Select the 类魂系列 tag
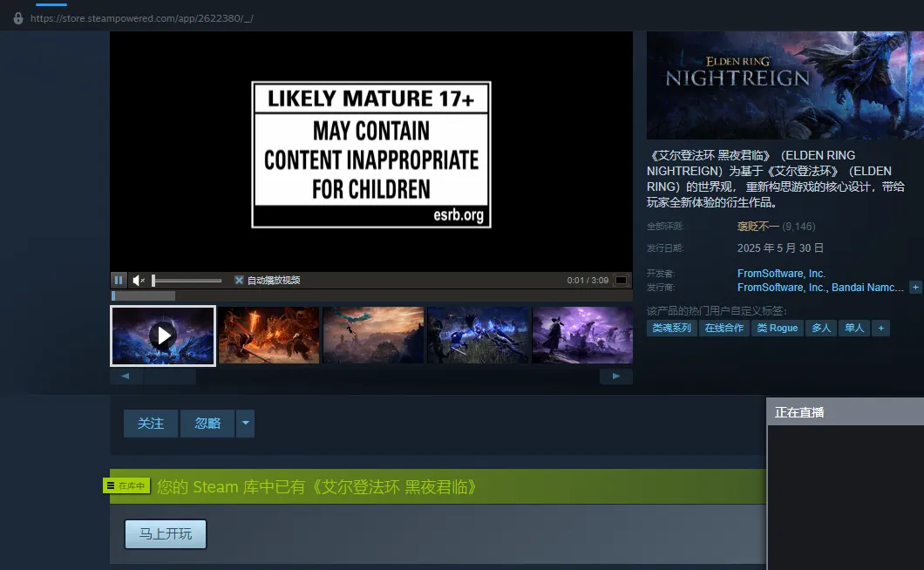The height and width of the screenshot is (570, 924). point(671,329)
